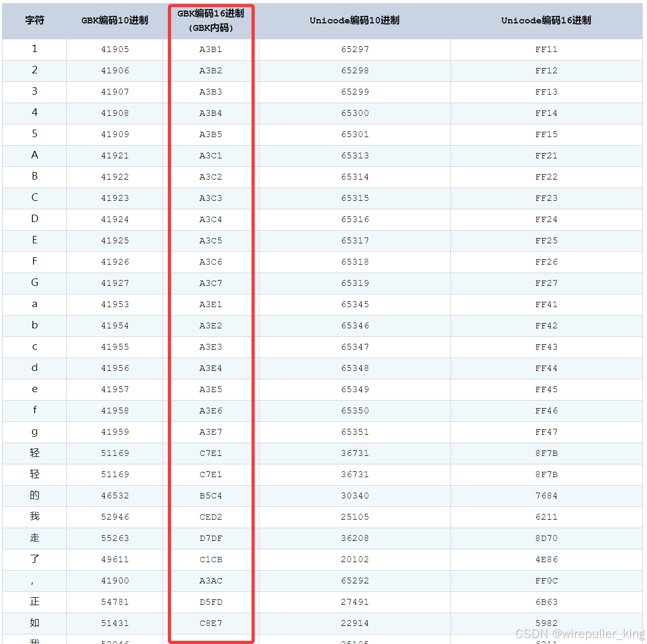
Task: Click the GBK编码10进制 column header
Action: coord(115,21)
